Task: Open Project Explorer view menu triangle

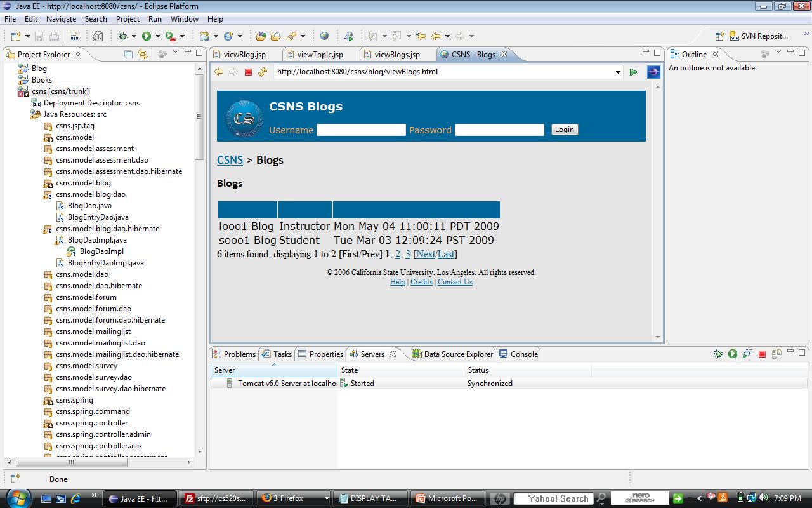Action: click(x=176, y=53)
